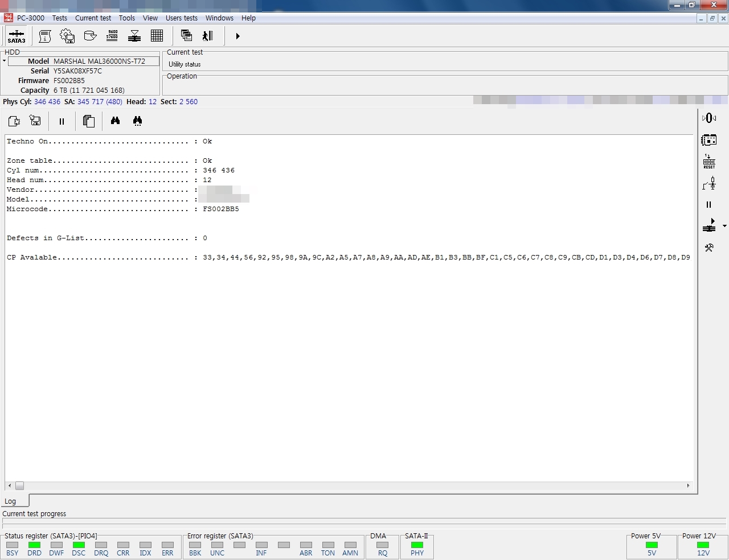Viewport: 729px width, 560px height.
Task: Restore the inner document window
Action: coord(712,18)
